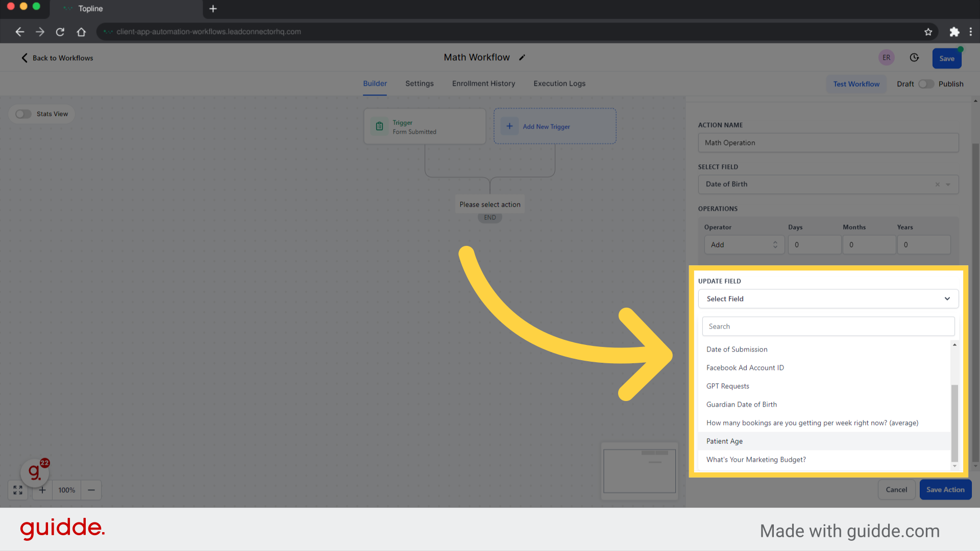This screenshot has height=551, width=980.
Task: Click the back chevron to Workflows
Action: click(x=24, y=58)
